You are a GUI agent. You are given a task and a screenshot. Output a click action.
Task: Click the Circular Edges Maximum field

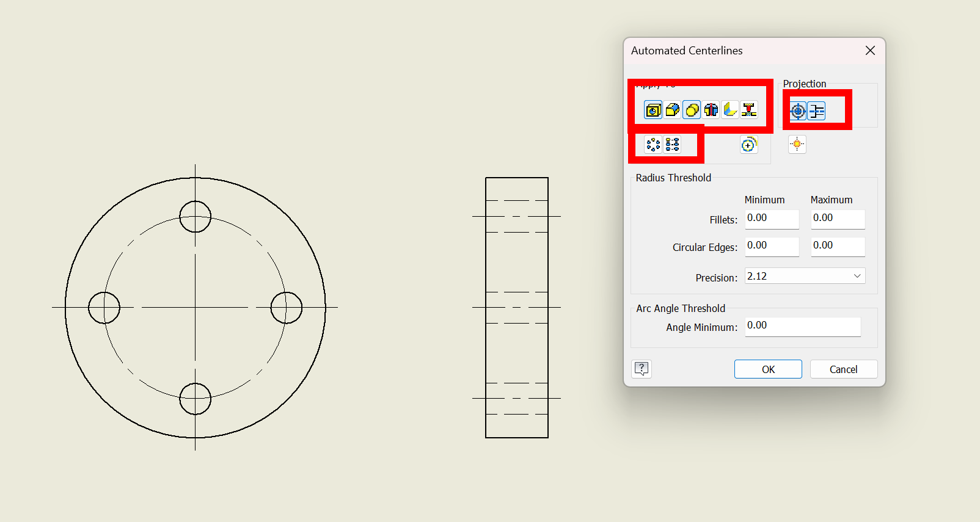coord(838,246)
